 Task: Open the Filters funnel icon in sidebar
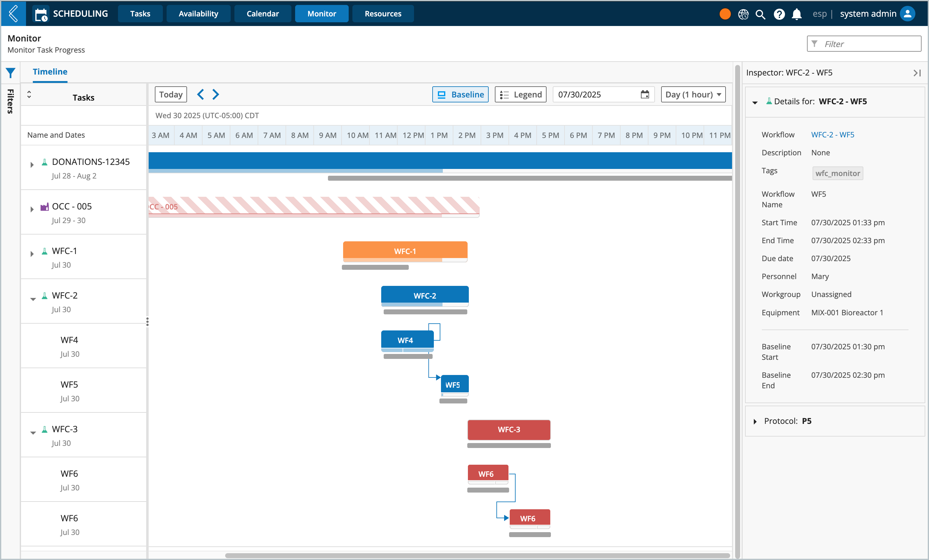coord(11,73)
